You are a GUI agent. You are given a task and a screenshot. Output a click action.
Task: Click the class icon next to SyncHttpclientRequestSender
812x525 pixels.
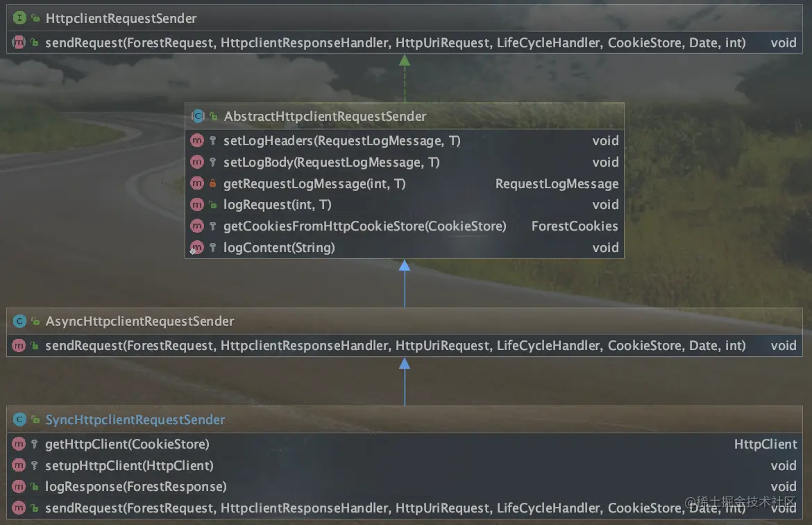click(19, 419)
